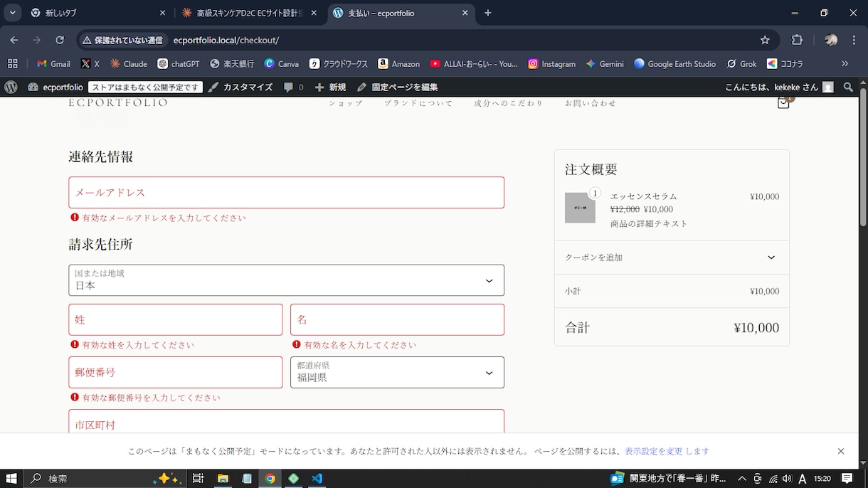Open File Explorer from taskbar
The height and width of the screenshot is (488, 868).
(223, 479)
